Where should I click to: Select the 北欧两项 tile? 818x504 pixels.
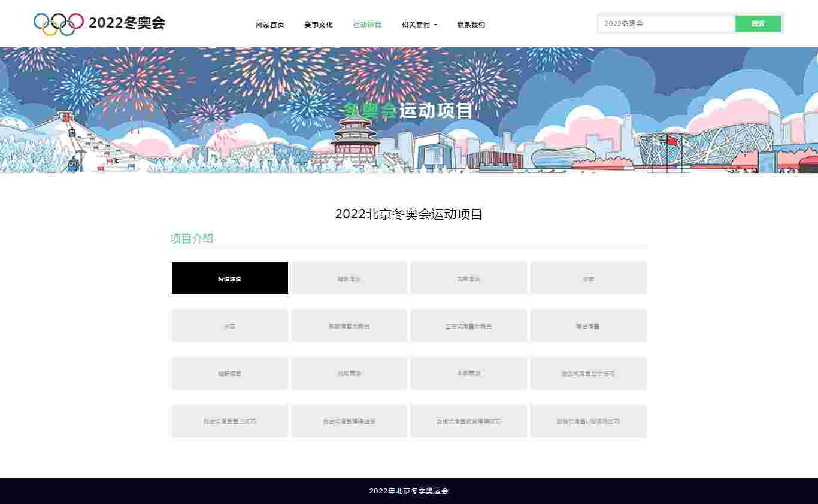350,374
